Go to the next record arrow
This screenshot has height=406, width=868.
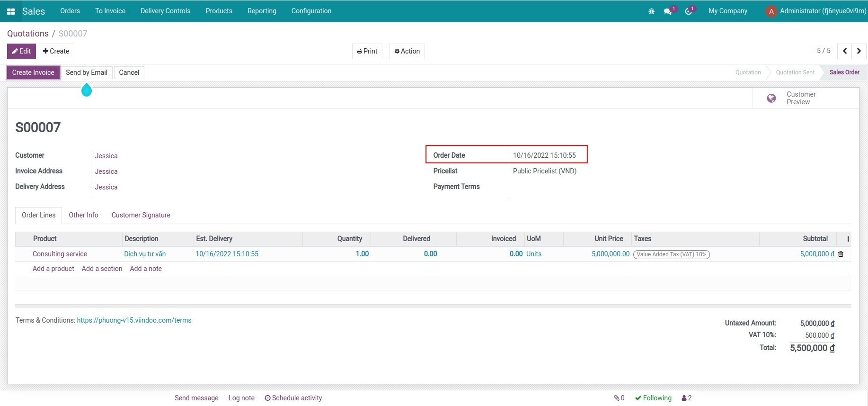859,51
